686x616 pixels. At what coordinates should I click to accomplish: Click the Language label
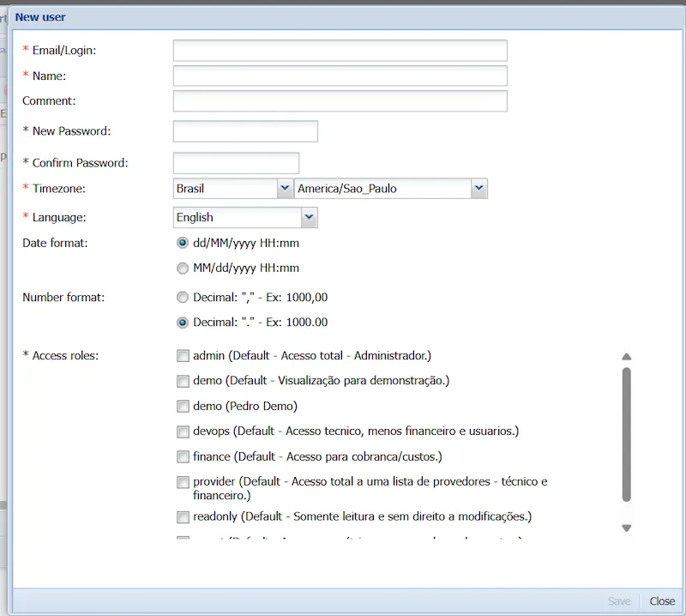59,218
